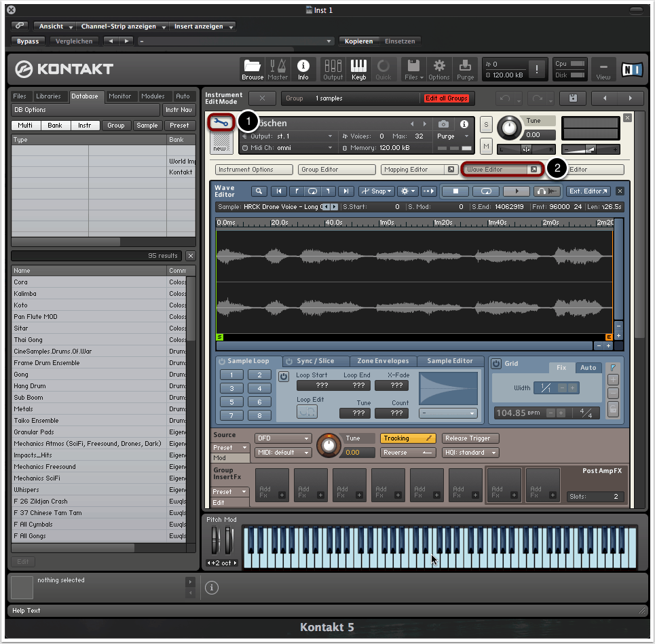
Task: Switch to the Libraries tab
Action: click(x=48, y=96)
